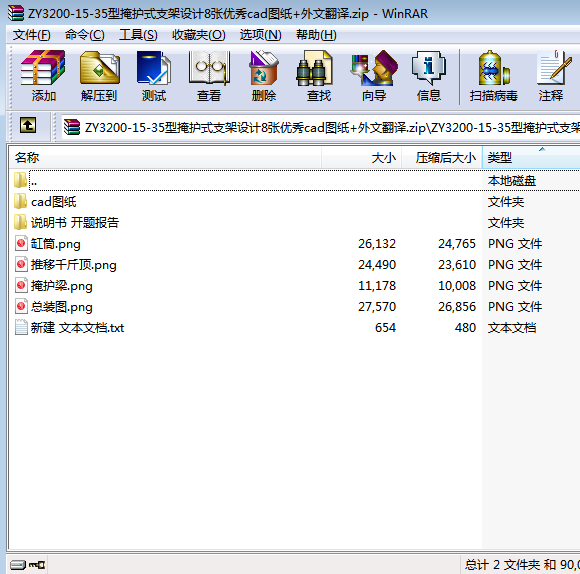Select the cad图纸 folder name
Screen dimensions: 580x574
pos(54,202)
